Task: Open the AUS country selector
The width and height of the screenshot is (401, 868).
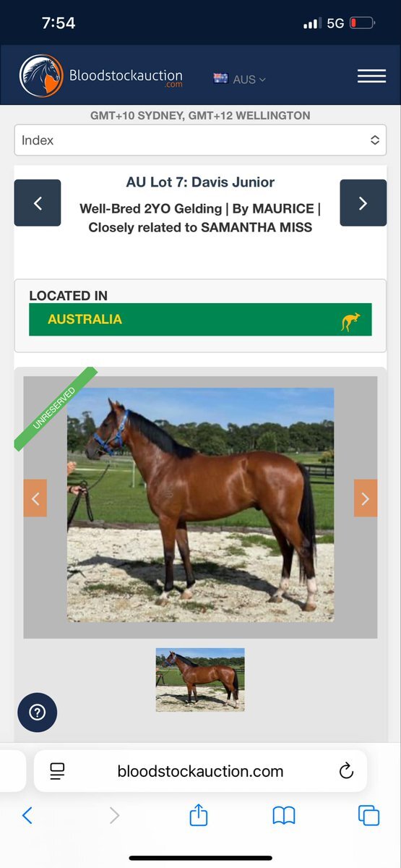Action: [240, 79]
